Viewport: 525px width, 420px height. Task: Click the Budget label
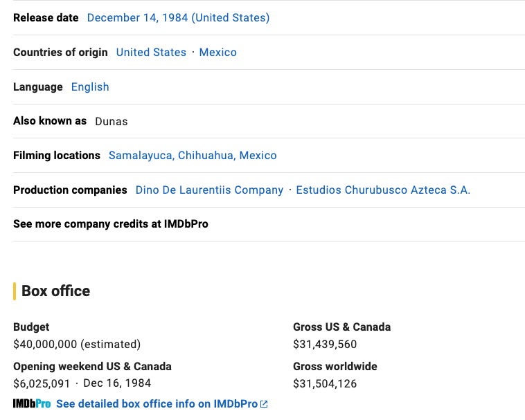[31, 327]
